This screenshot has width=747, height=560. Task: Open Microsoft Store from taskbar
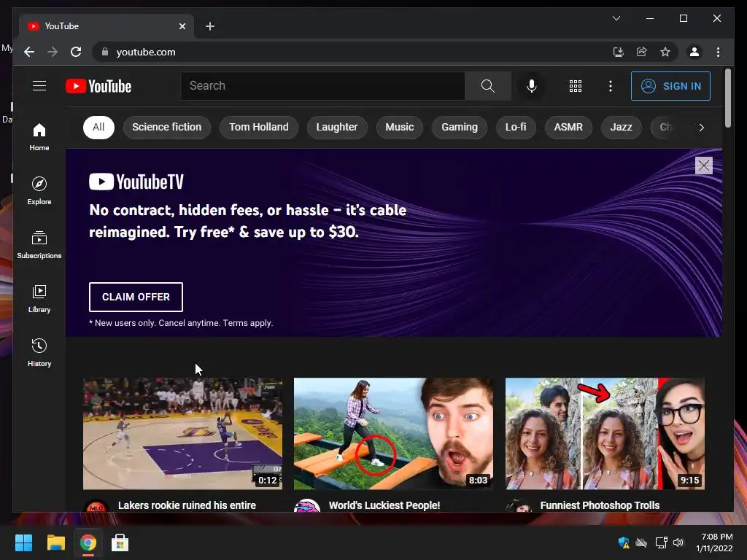120,542
